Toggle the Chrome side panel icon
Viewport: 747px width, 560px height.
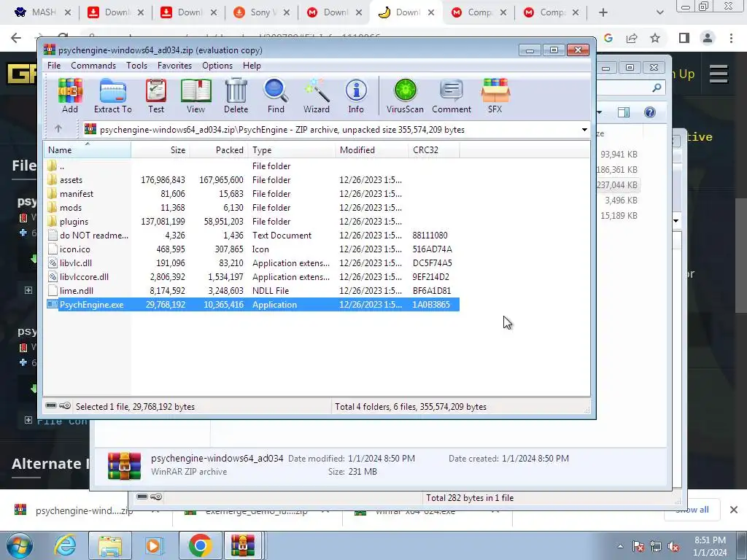coord(684,38)
